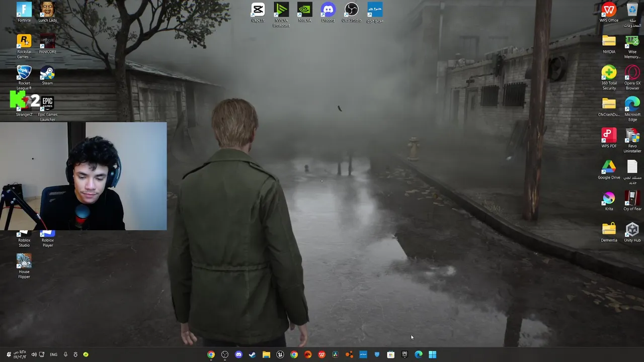Screen dimensions: 644x362
Task: Launch the Lunch Lady desktop game
Action: coord(47,12)
